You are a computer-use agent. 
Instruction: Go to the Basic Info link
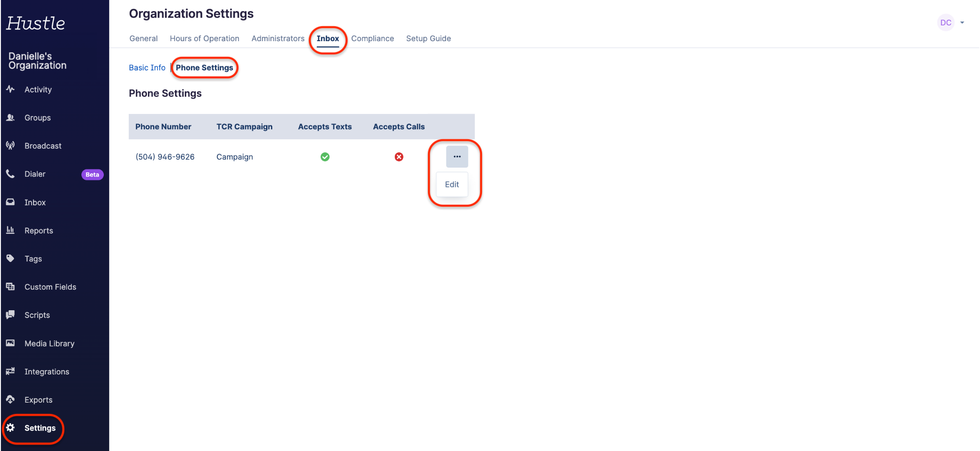click(147, 68)
